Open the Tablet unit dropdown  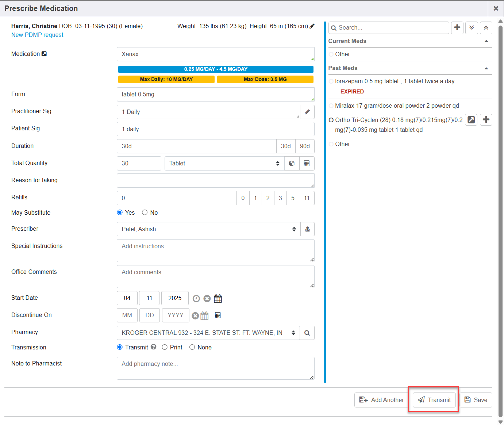[224, 164]
